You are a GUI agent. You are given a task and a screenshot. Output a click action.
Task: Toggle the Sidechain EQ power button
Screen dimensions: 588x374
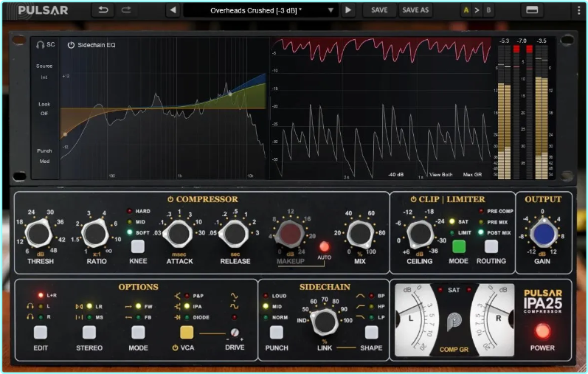tap(71, 45)
